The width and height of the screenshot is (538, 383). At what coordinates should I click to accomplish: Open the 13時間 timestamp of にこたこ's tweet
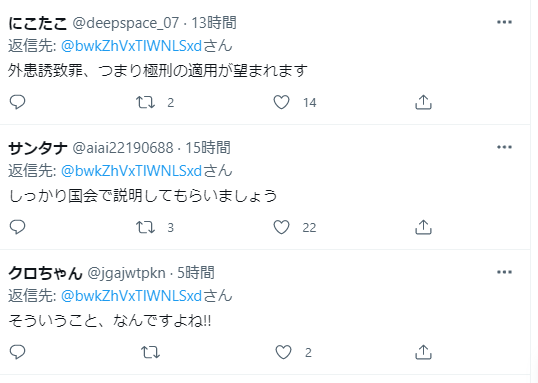tap(214, 23)
